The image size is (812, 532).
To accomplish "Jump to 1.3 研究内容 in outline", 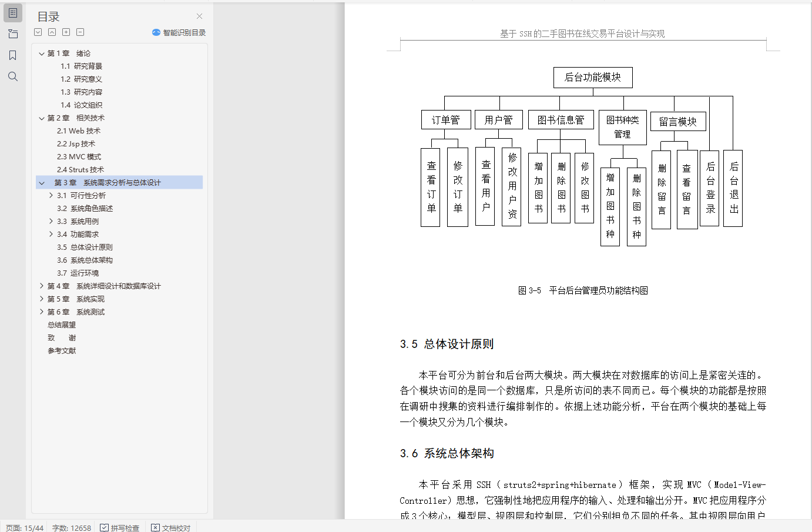I will [81, 92].
